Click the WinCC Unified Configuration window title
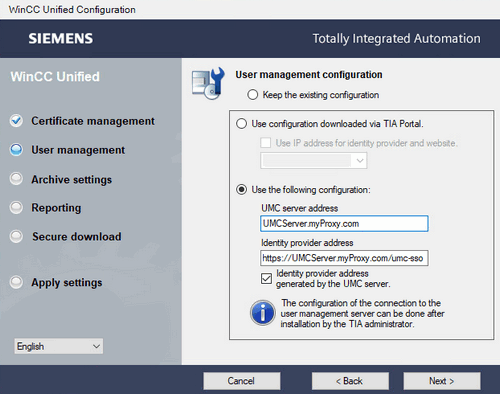Viewport: 500px width, 394px height. [x=72, y=9]
